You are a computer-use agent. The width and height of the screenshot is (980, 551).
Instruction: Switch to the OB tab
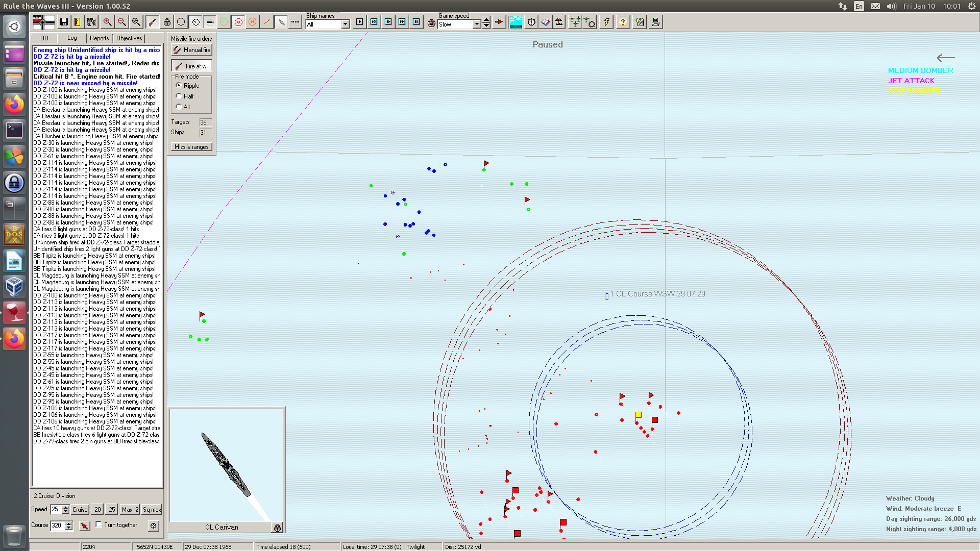pos(44,38)
